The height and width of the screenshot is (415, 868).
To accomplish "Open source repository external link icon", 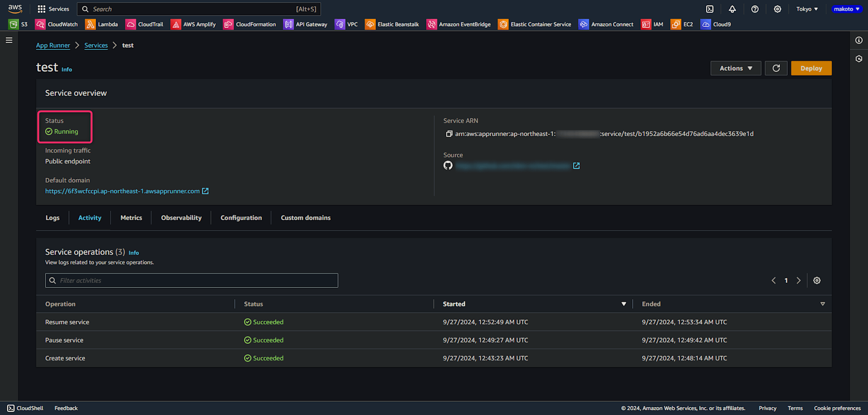I will tap(576, 166).
